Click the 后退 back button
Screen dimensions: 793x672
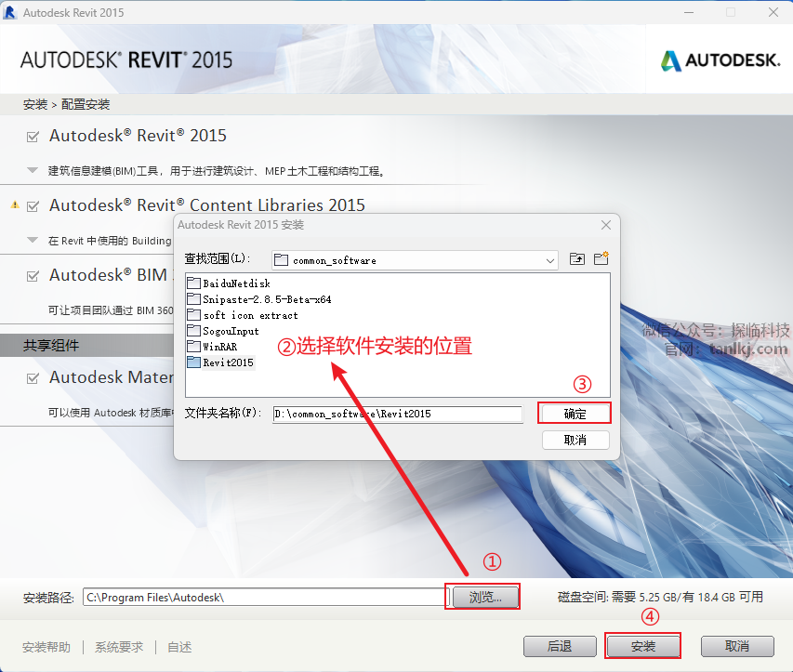click(x=560, y=646)
